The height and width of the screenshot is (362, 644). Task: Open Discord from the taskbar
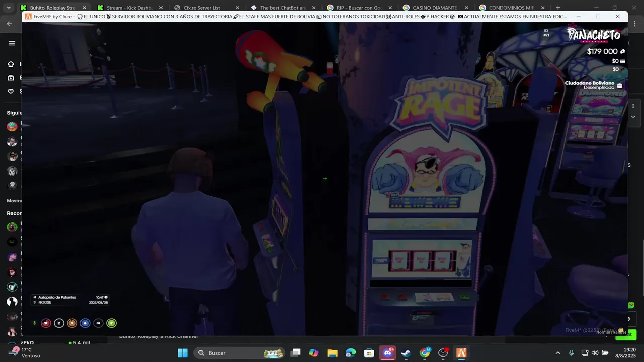(x=387, y=353)
